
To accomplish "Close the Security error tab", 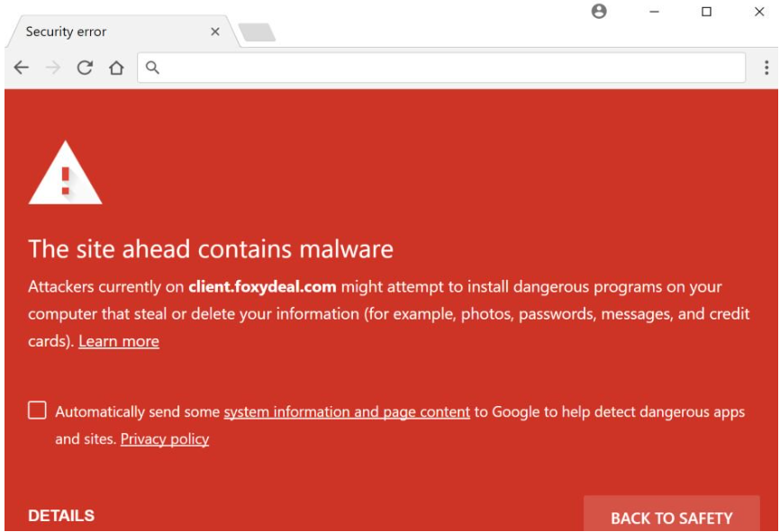I will (x=215, y=32).
